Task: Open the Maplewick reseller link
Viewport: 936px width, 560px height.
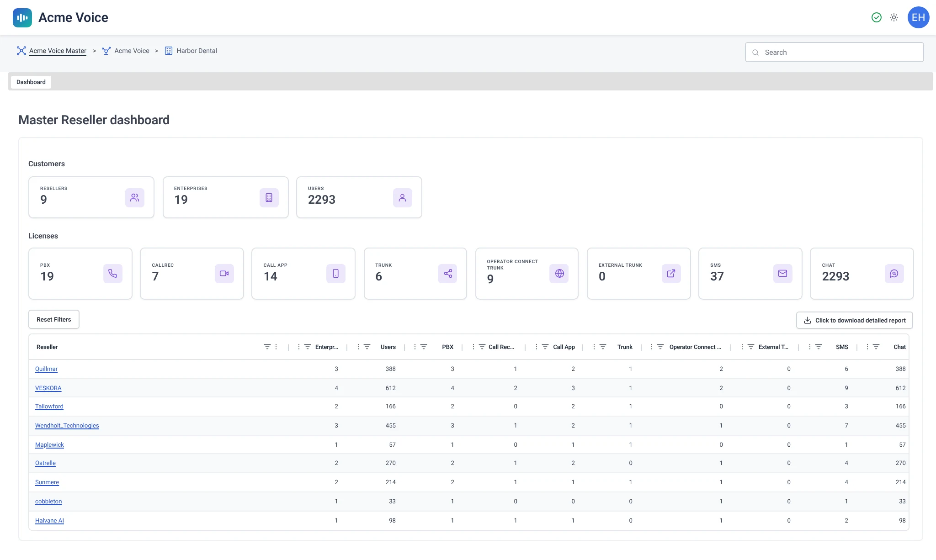Action: [49, 444]
